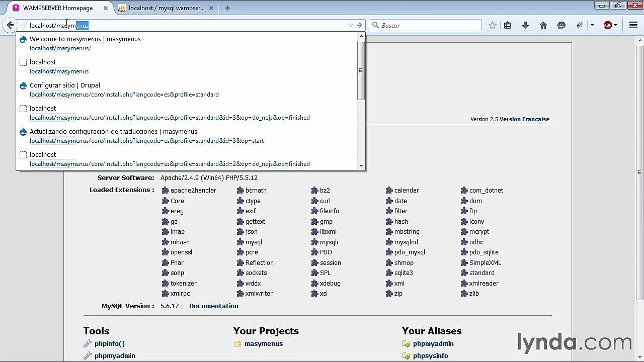The image size is (644, 362).
Task: Switch to the WAMPSERVER Homepage tab
Action: pos(58,8)
